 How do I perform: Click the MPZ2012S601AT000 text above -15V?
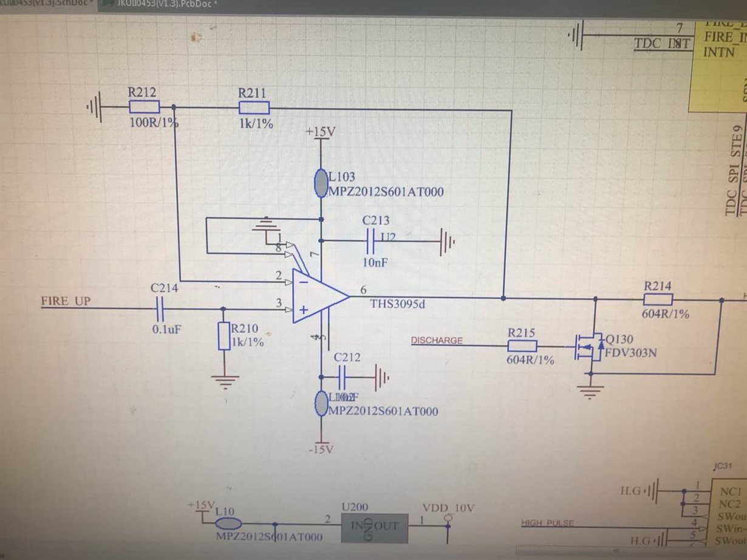click(383, 411)
